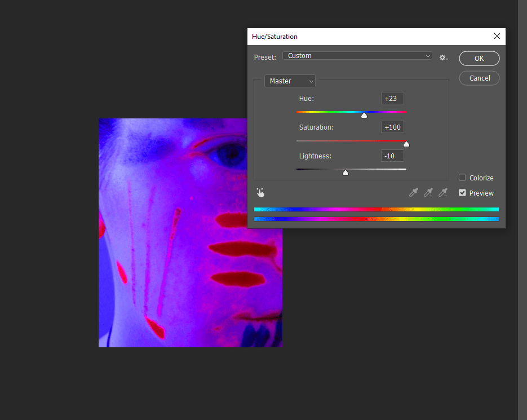Cancel the Hue/Saturation adjustment

pos(479,78)
